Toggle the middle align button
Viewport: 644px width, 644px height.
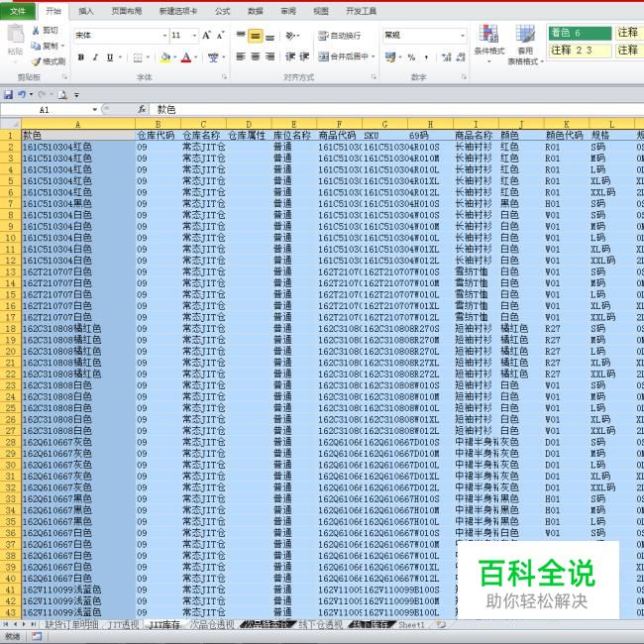(x=255, y=36)
